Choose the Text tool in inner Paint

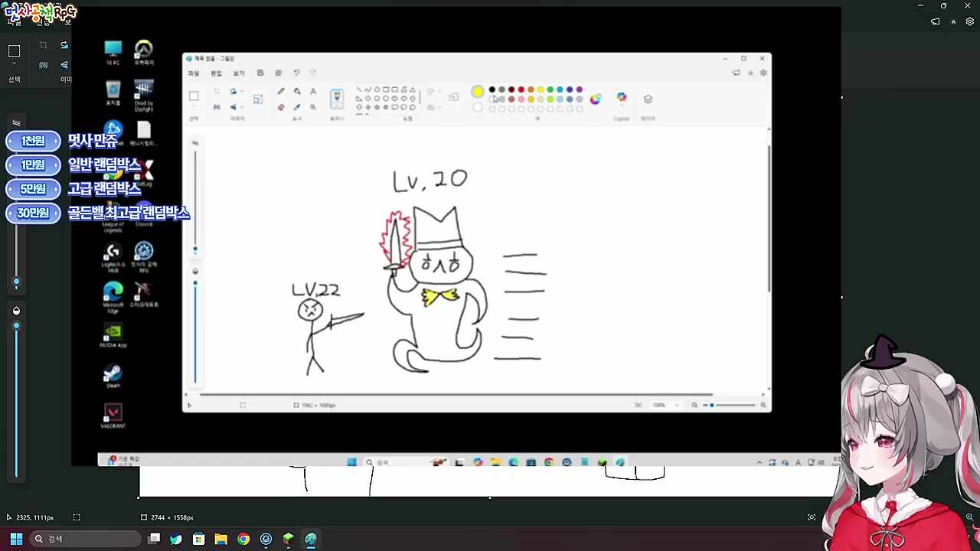313,91
